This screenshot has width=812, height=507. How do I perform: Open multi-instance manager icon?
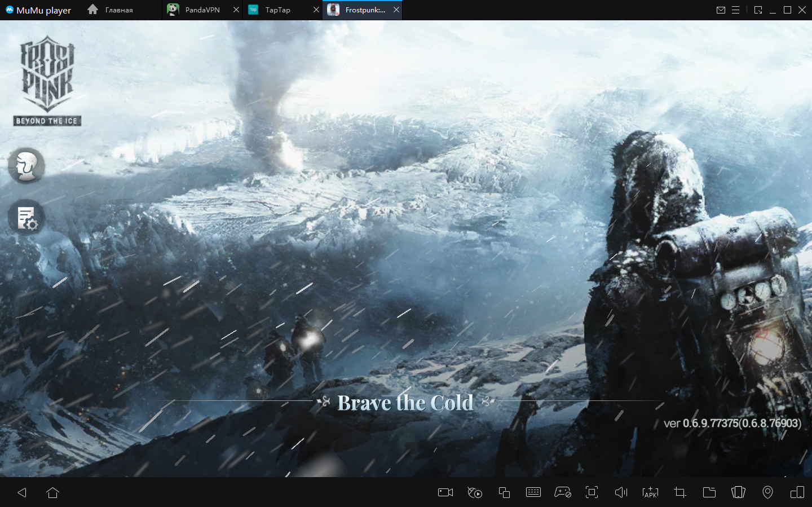pos(504,492)
